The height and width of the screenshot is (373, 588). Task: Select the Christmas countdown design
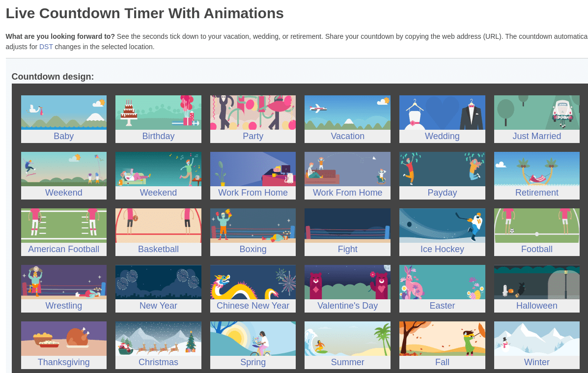[x=158, y=345]
